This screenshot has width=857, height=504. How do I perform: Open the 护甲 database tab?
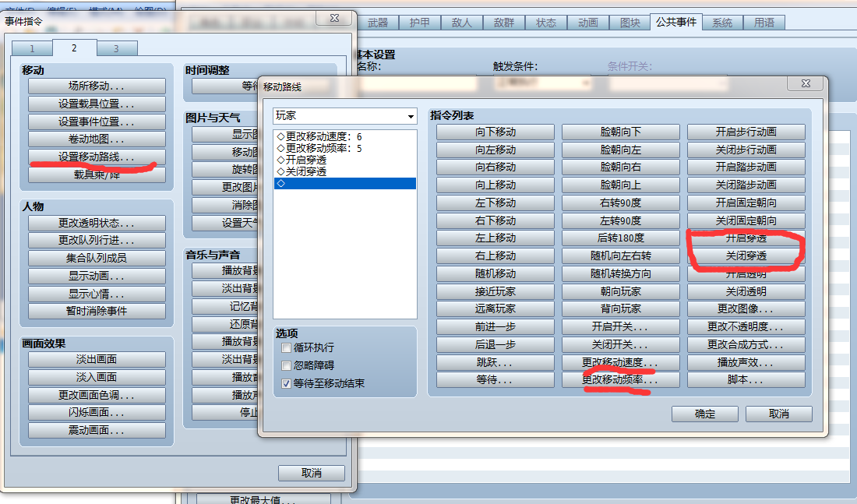(420, 23)
